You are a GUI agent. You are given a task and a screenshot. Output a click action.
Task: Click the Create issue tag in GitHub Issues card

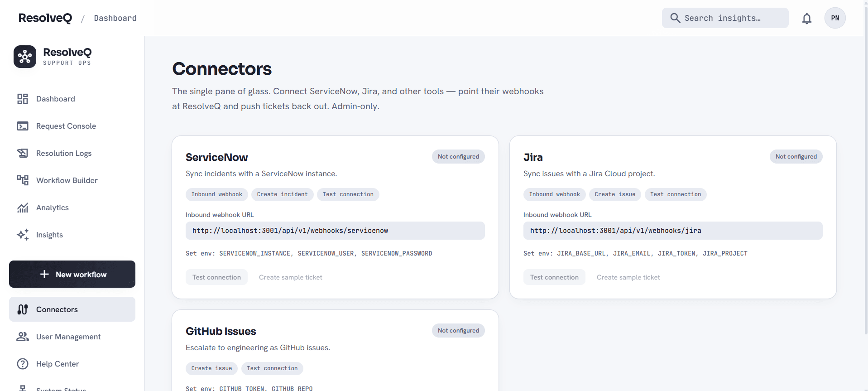[x=211, y=368]
